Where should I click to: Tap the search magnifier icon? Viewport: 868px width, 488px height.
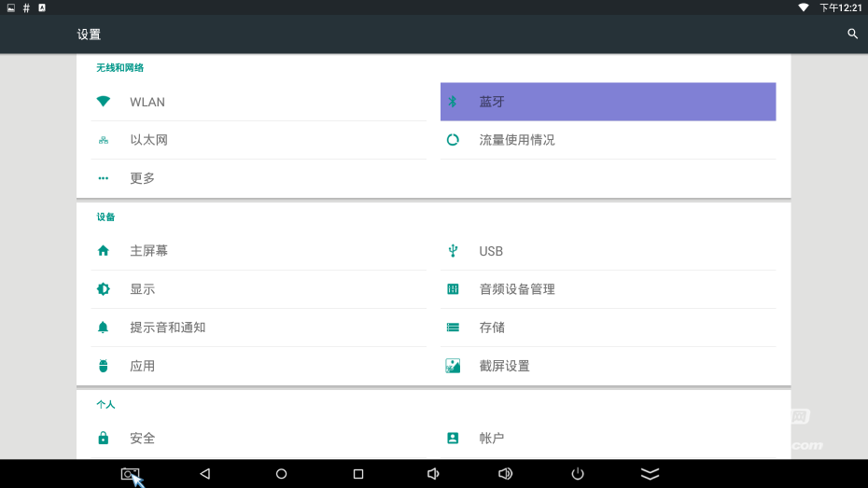coord(851,34)
